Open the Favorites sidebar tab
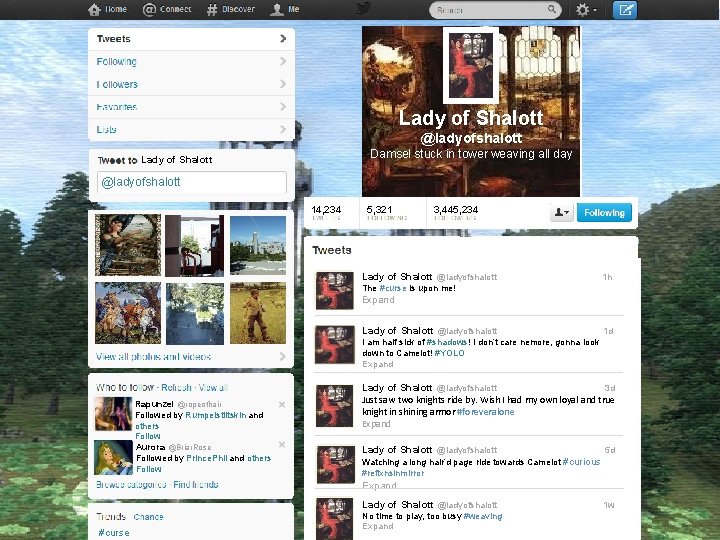The image size is (720, 540). click(x=191, y=107)
